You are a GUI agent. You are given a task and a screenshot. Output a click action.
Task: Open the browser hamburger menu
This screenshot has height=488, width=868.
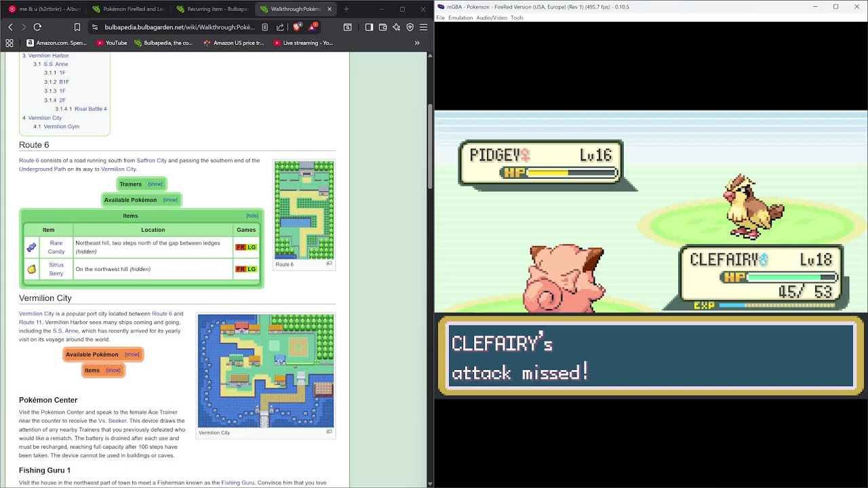tap(423, 27)
